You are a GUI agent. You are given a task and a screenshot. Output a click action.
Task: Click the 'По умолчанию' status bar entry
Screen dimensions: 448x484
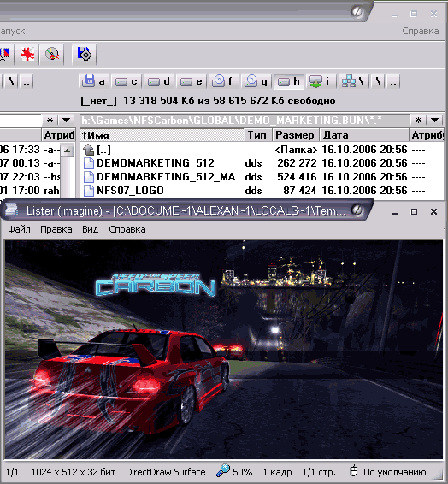click(x=395, y=472)
